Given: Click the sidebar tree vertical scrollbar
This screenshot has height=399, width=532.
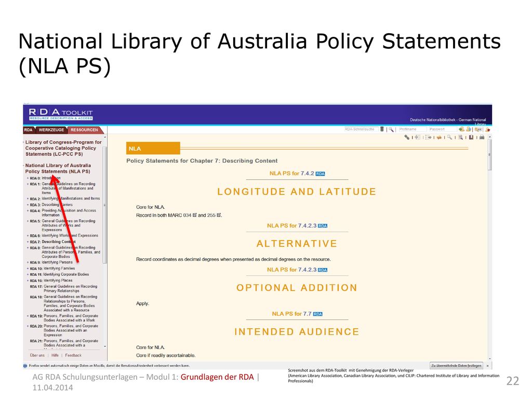Looking at the screenshot, I should coord(105,205).
